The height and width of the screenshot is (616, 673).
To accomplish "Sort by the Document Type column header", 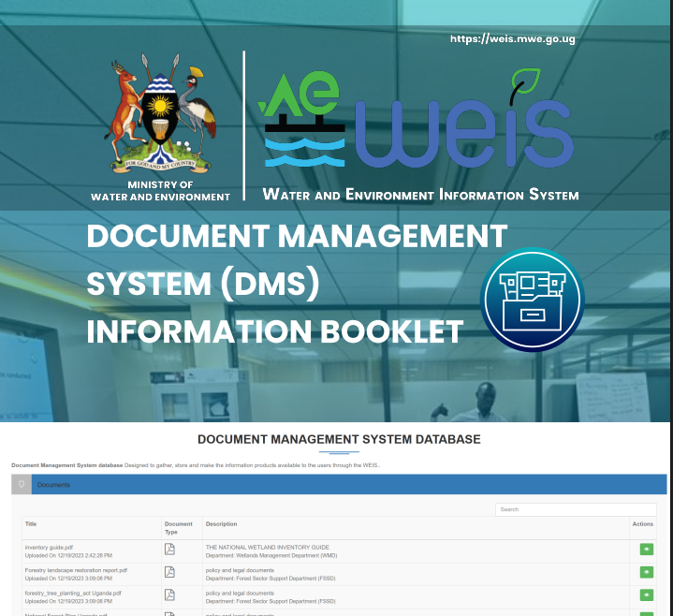I will pyautogui.click(x=178, y=528).
